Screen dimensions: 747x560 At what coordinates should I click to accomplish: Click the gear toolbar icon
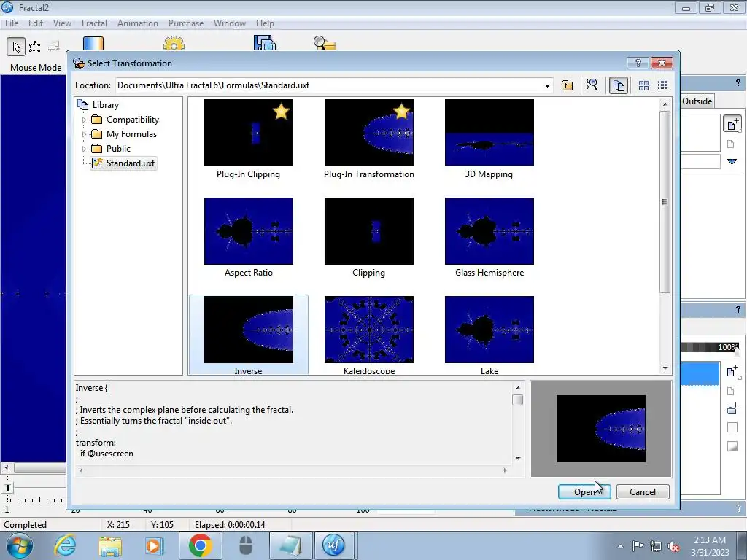coord(174,44)
